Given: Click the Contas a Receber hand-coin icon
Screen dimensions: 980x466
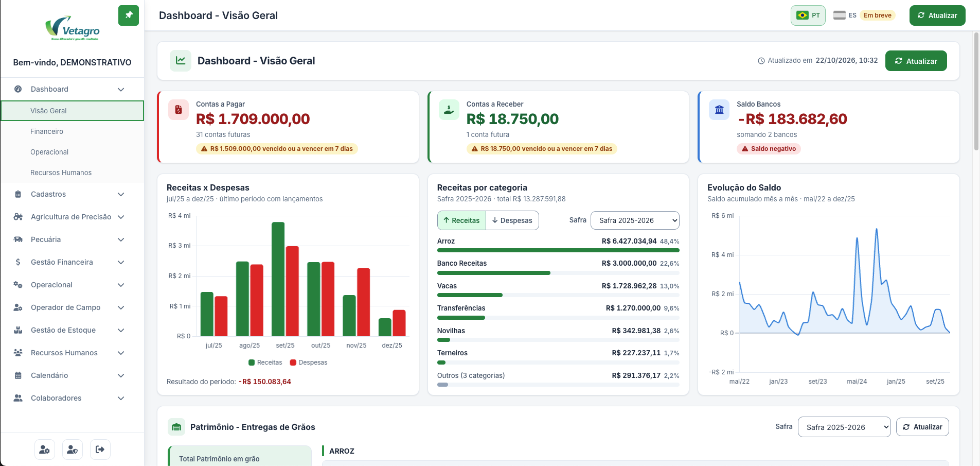Looking at the screenshot, I should point(449,110).
